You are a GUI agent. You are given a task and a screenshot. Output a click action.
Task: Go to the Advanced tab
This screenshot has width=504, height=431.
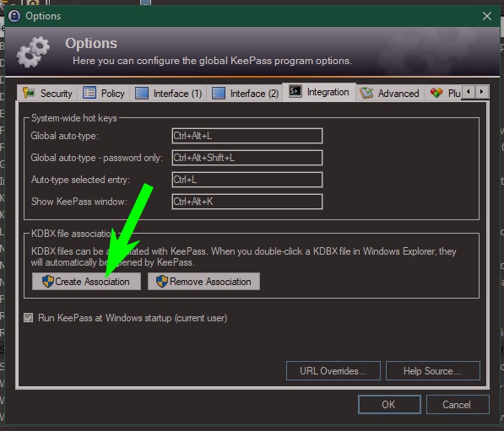point(390,93)
